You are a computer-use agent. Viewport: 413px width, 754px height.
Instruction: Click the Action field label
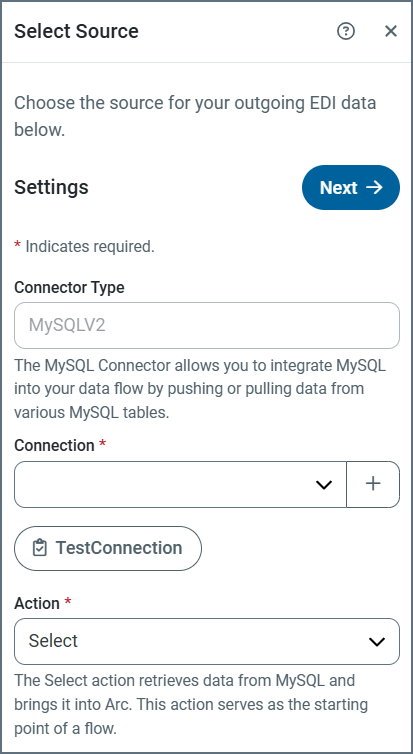click(37, 603)
